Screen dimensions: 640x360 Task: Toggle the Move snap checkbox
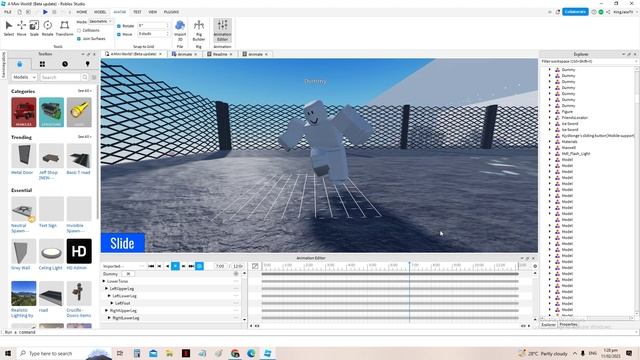(x=119, y=34)
